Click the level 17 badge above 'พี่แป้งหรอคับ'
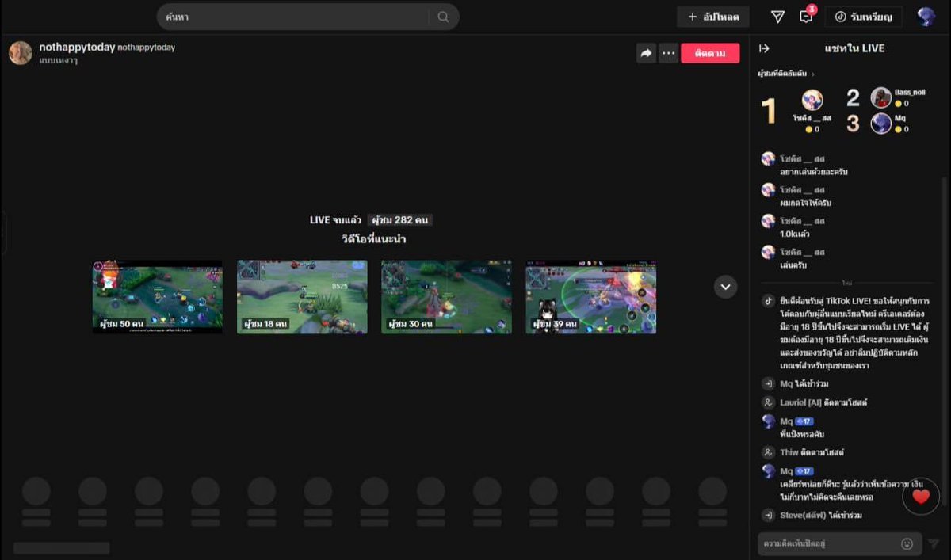 pos(804,421)
